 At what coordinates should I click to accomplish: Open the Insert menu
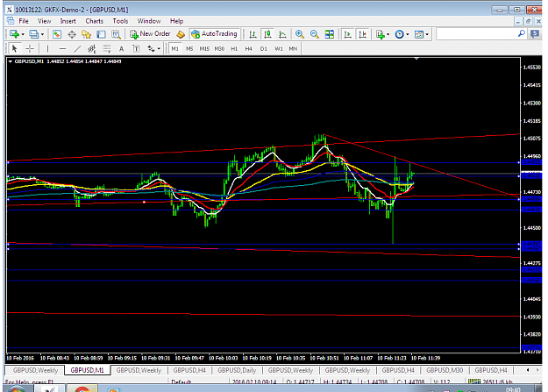tap(68, 21)
